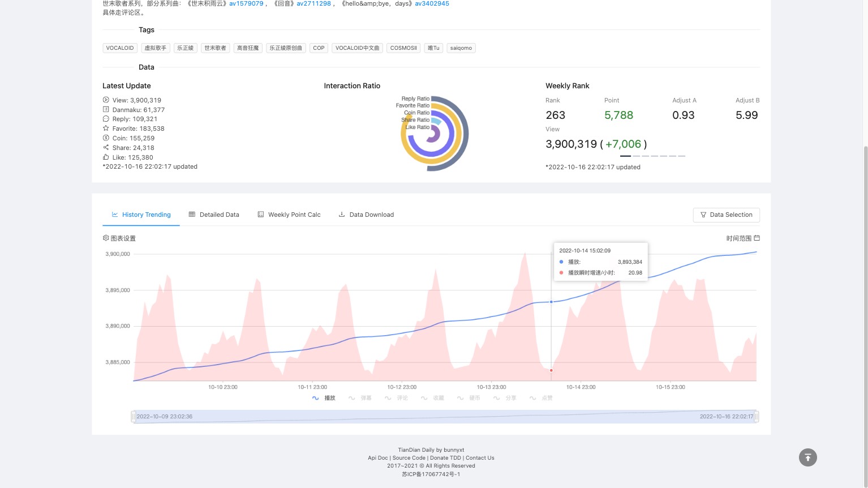This screenshot has width=868, height=488.
Task: Select the last Weekly Rank carousel dash
Action: pos(682,156)
